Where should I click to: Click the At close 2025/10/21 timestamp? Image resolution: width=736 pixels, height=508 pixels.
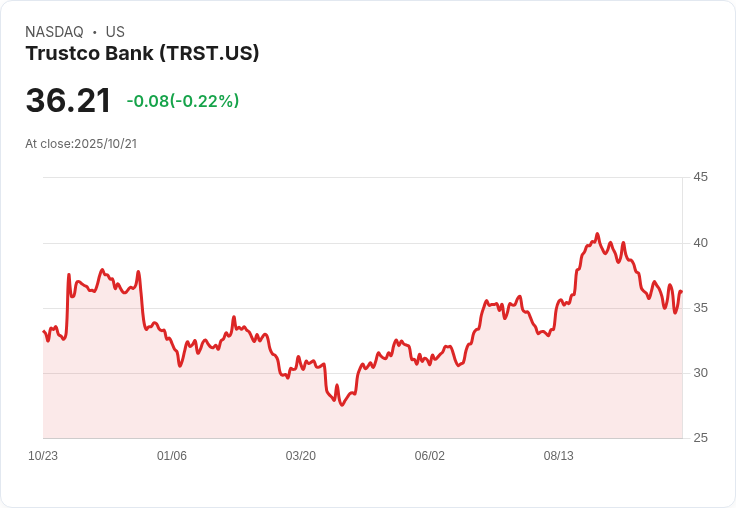[x=81, y=144]
